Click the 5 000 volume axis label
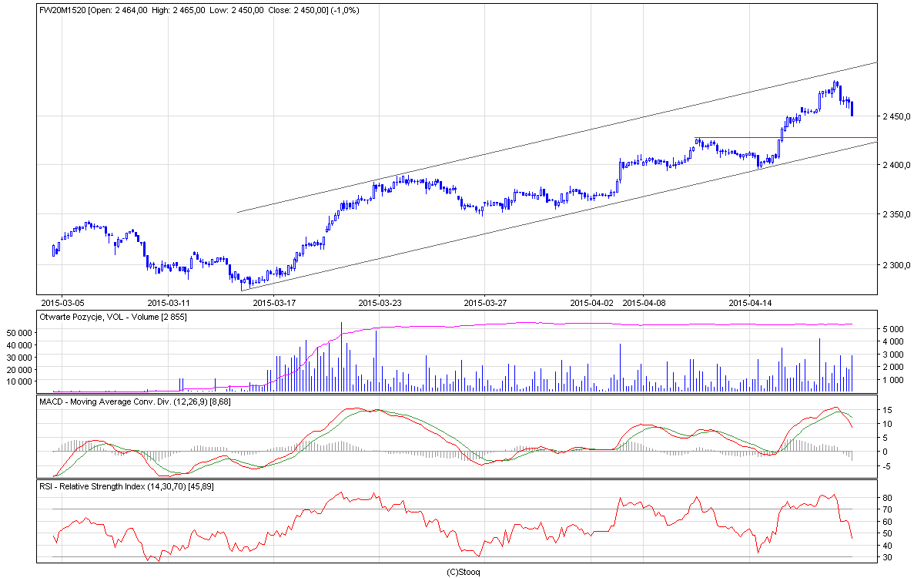 pyautogui.click(x=892, y=329)
